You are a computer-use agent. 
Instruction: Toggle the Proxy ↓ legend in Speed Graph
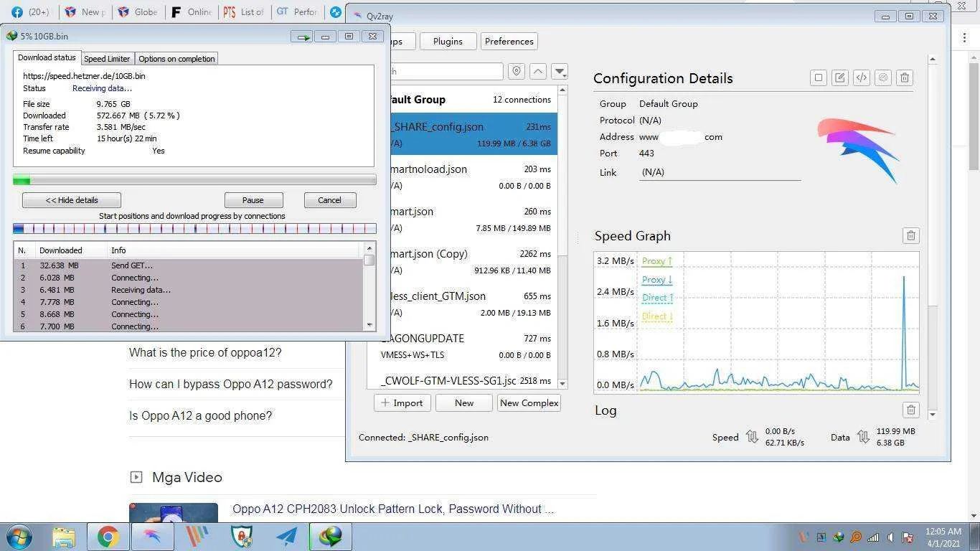click(x=656, y=280)
